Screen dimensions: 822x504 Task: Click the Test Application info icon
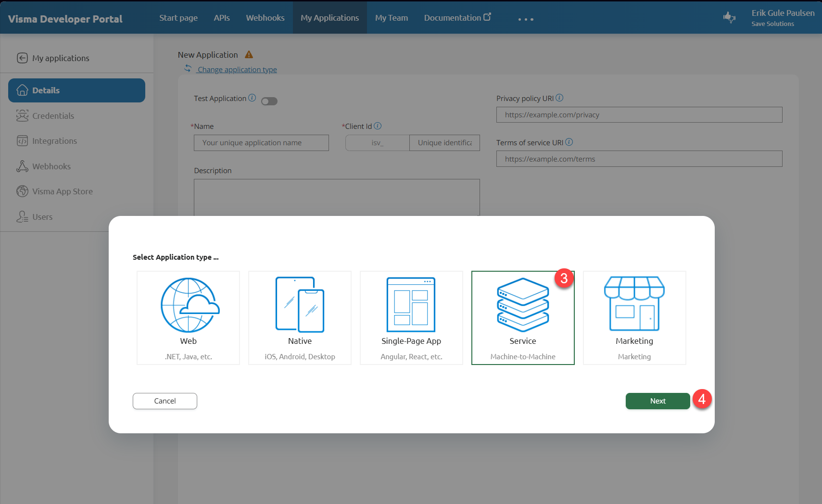(x=252, y=98)
